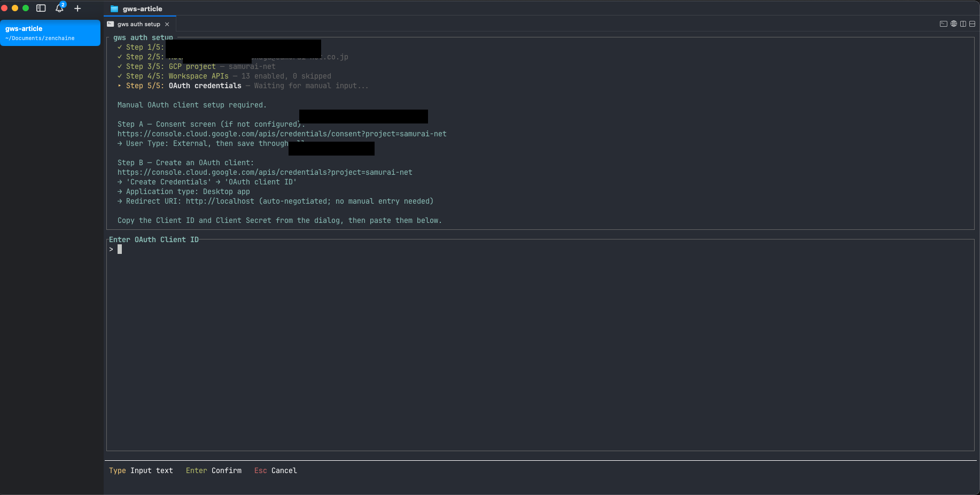Toggle the sidebar visibility
The height and width of the screenshot is (495, 980).
tap(41, 8)
